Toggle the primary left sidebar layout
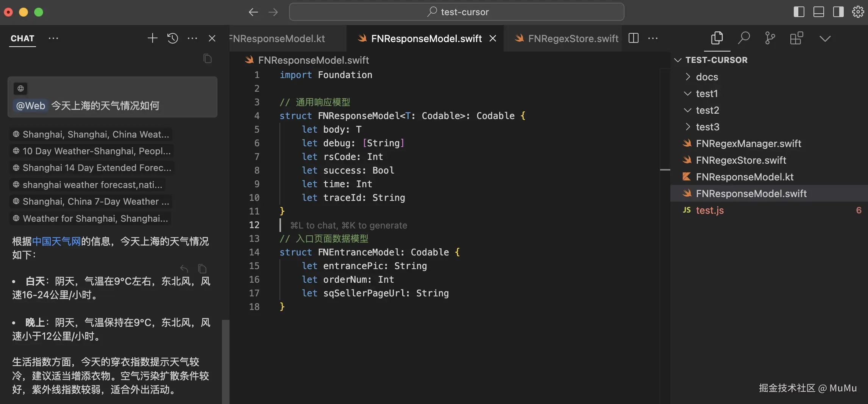Image resolution: width=868 pixels, height=404 pixels. [799, 12]
